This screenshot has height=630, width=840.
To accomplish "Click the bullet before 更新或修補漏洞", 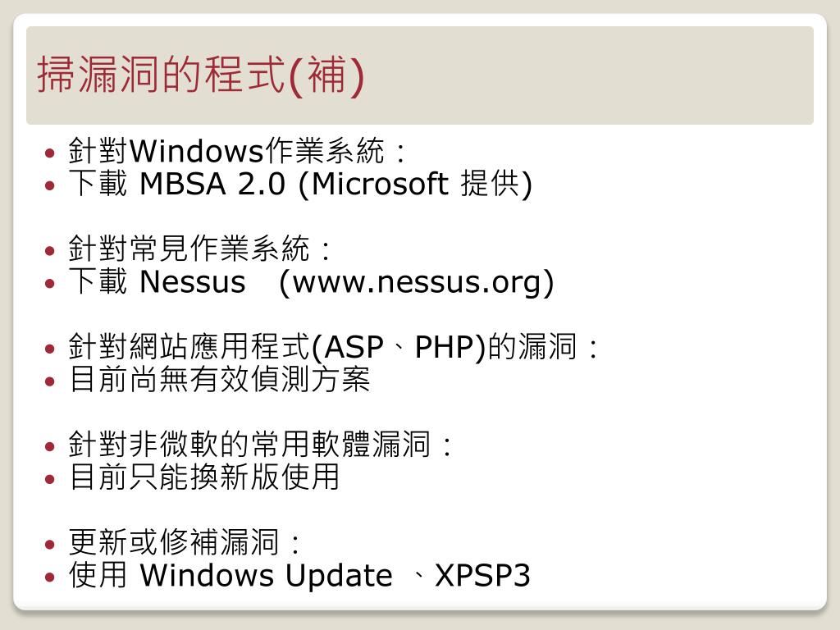I will pyautogui.click(x=50, y=545).
